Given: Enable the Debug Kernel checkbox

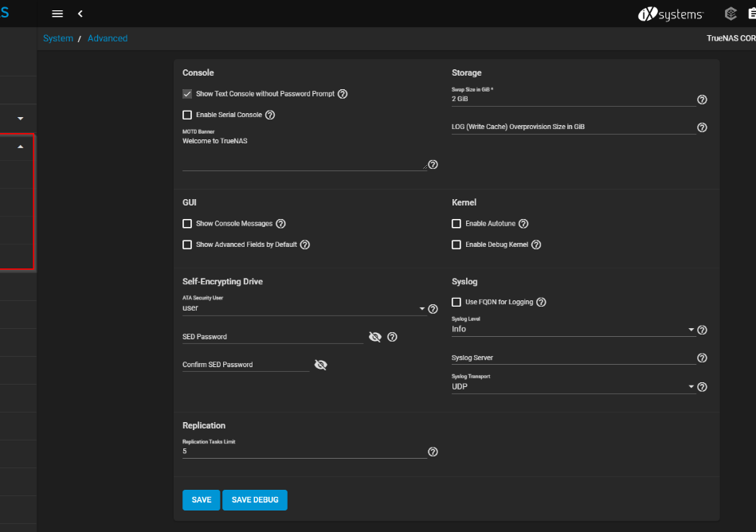Looking at the screenshot, I should tap(456, 244).
